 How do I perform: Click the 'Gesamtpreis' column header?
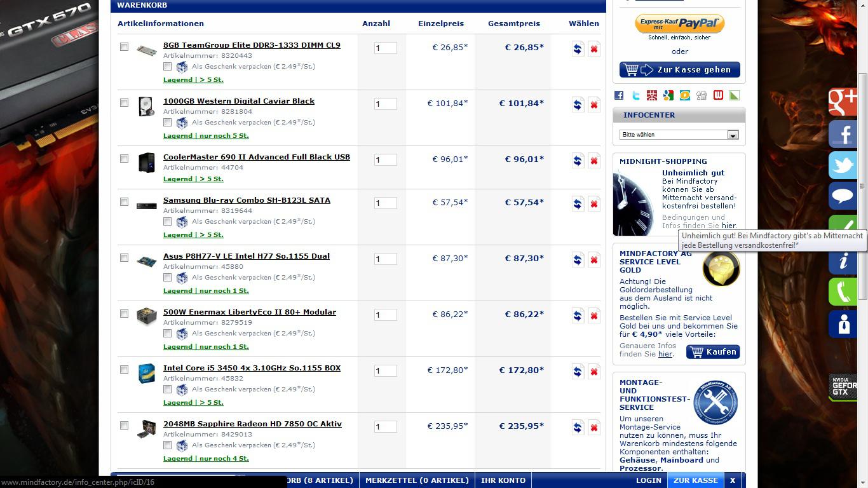(x=514, y=24)
